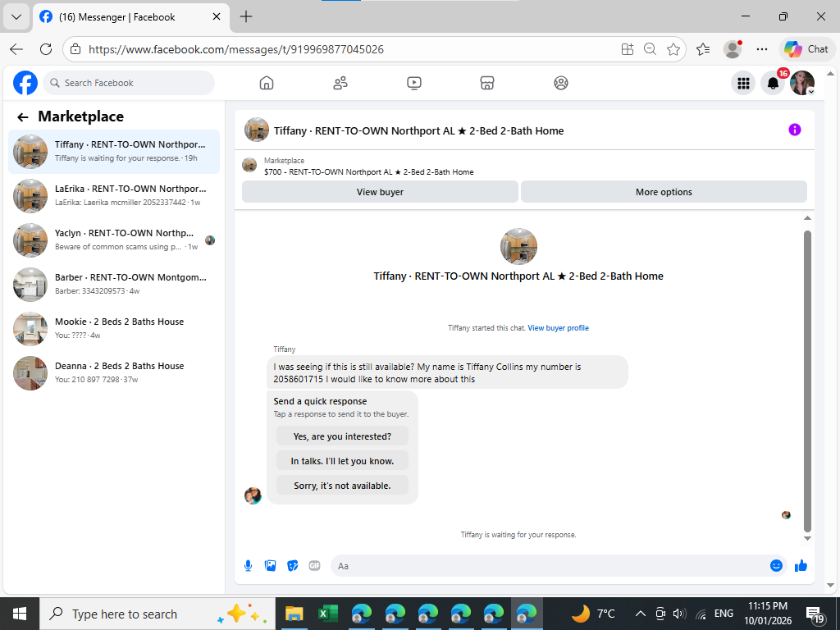Click the View buyer button

click(380, 192)
